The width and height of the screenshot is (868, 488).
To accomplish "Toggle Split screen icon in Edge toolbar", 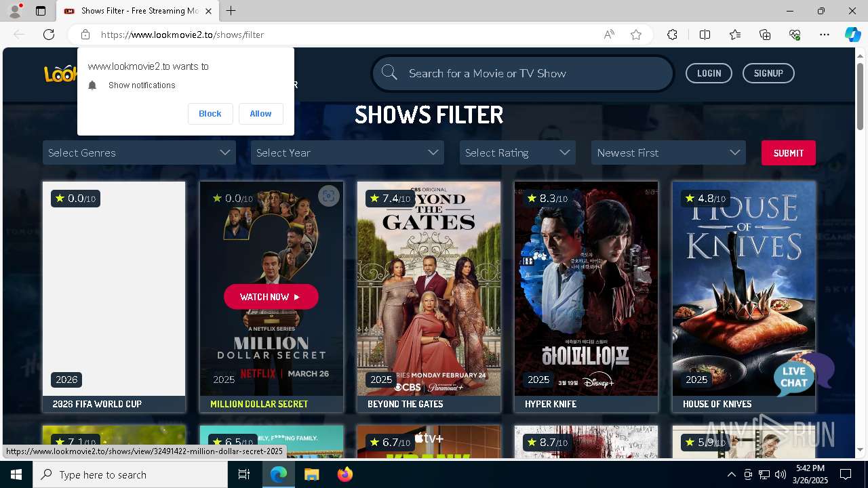I will (x=705, y=35).
